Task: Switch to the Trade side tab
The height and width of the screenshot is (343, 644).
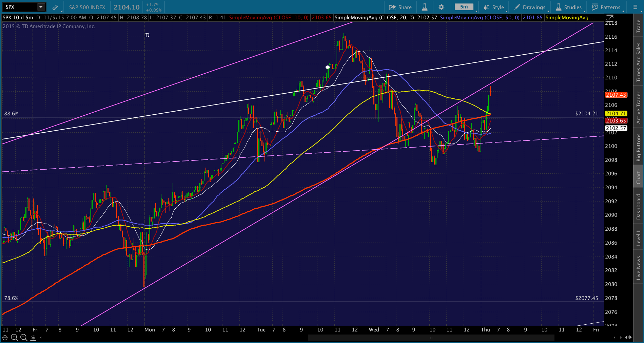Action: (x=639, y=26)
